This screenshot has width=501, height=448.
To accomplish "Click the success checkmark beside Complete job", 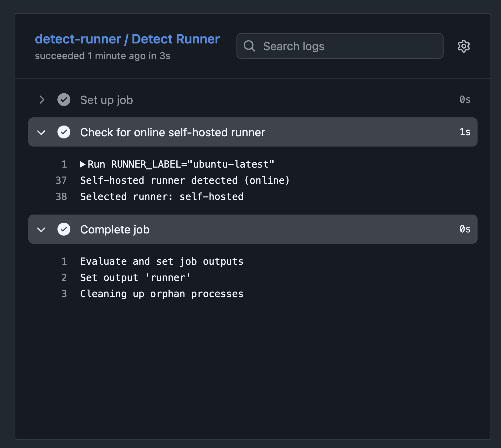I will click(64, 229).
